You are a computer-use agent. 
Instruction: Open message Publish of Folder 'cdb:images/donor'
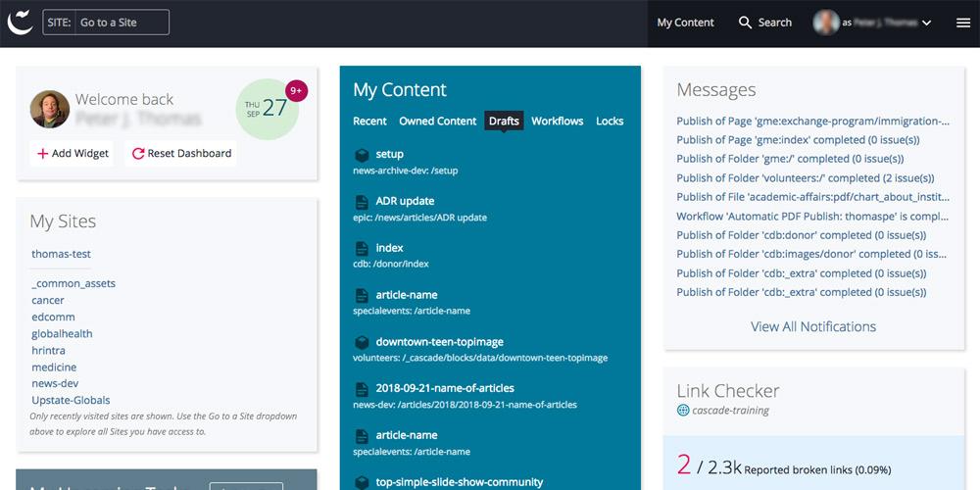[x=812, y=254]
